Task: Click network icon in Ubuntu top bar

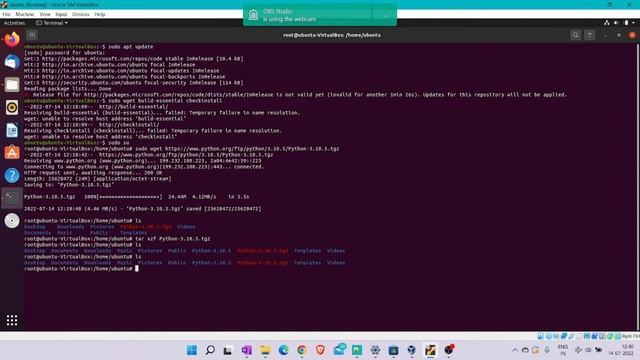Action: pos(607,23)
